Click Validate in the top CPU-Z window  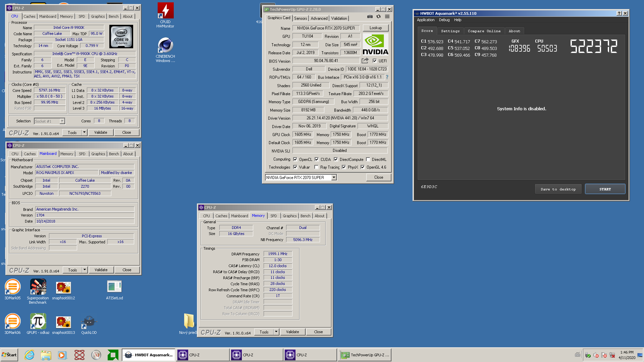coord(101,132)
